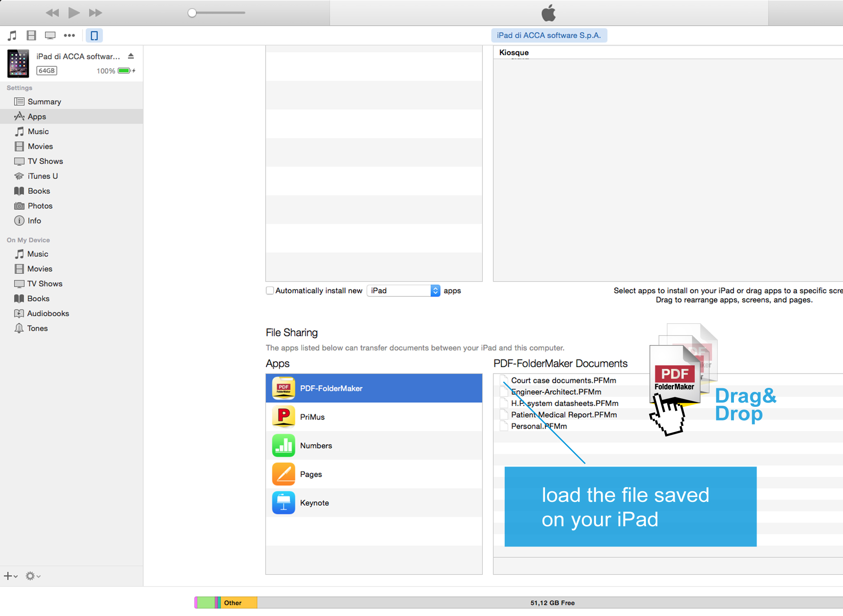Image resolution: width=843 pixels, height=616 pixels.
Task: Open Movies under On My Device
Action: point(72,268)
